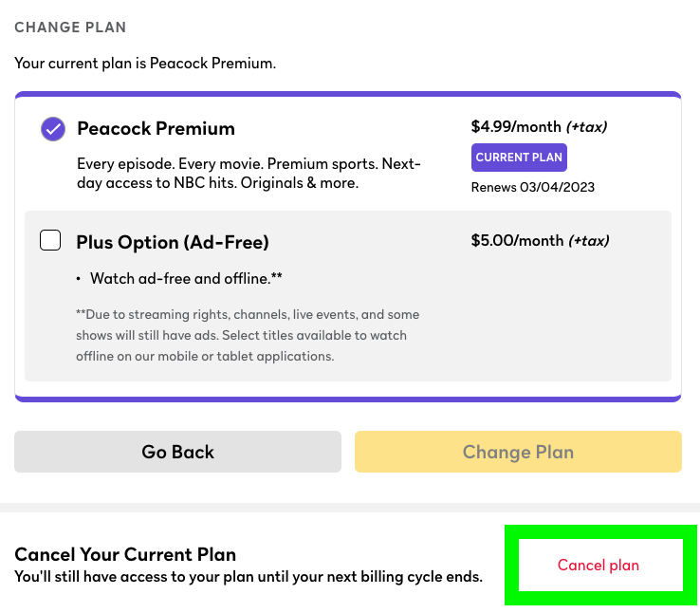Click the billing cycle access notice text

[249, 577]
